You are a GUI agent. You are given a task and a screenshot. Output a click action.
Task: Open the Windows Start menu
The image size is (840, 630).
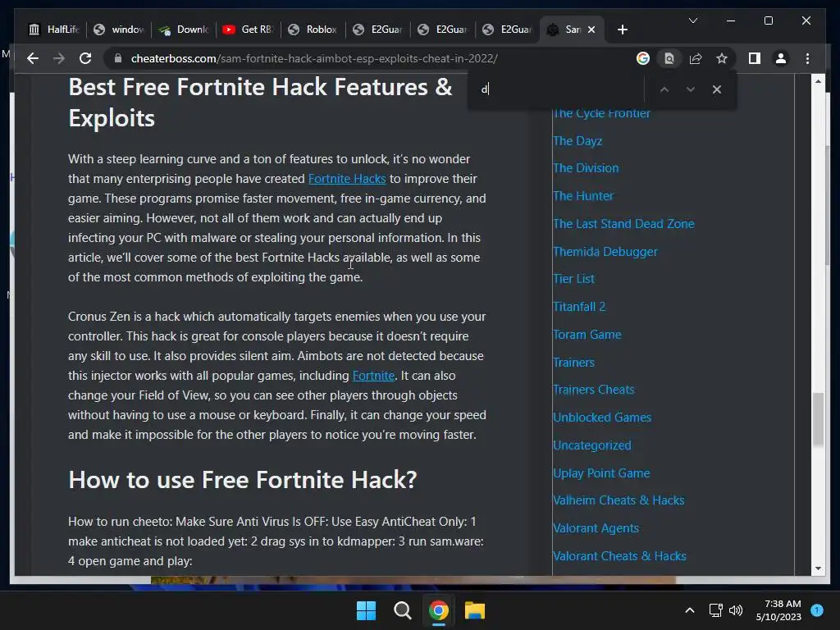click(x=367, y=610)
